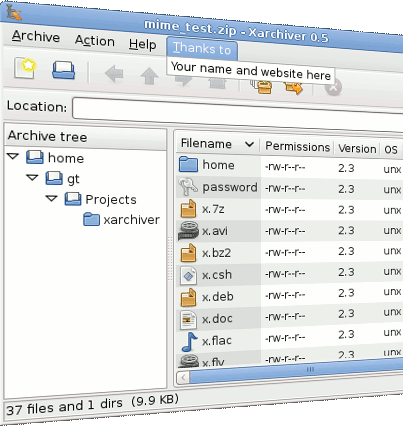
Task: Open the Action menu
Action: pyautogui.click(x=95, y=41)
